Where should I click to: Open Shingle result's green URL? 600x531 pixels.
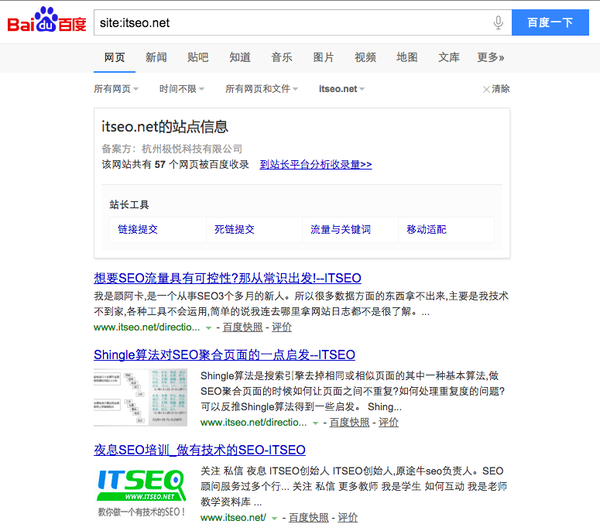[253, 423]
